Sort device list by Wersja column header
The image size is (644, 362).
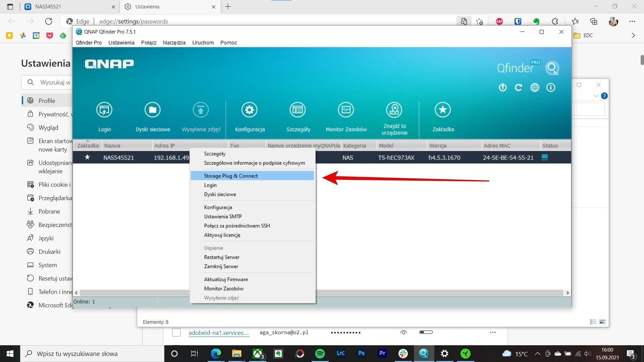454,145
